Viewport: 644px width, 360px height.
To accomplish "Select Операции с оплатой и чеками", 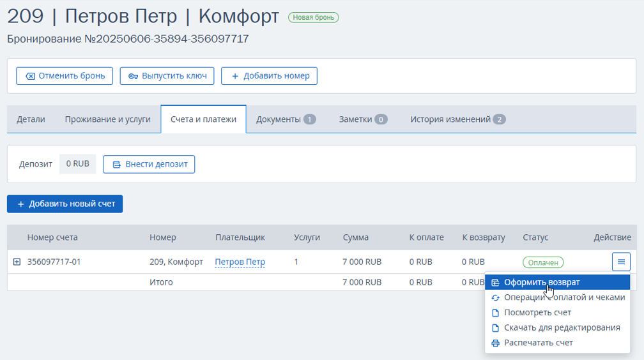I will click(557, 297).
